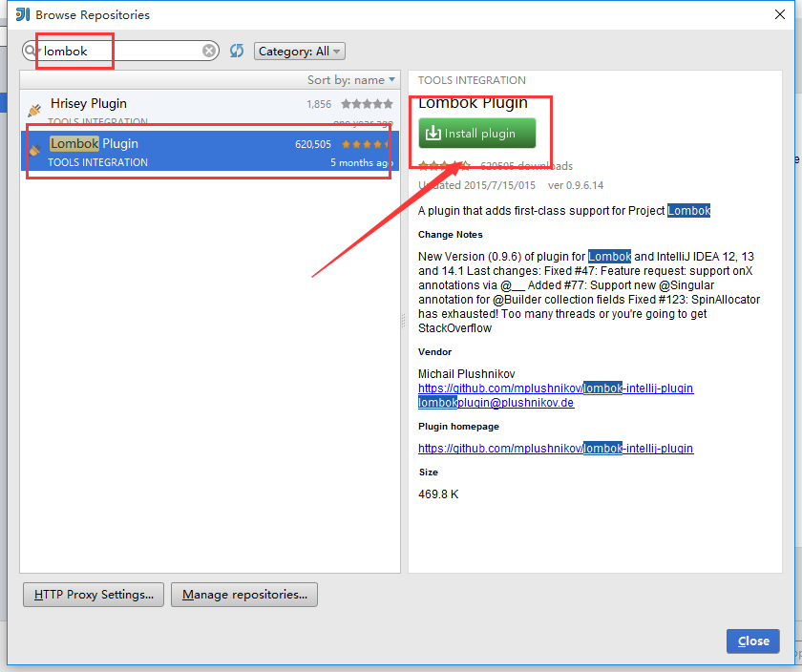Open the Category: All dropdown

coord(300,52)
